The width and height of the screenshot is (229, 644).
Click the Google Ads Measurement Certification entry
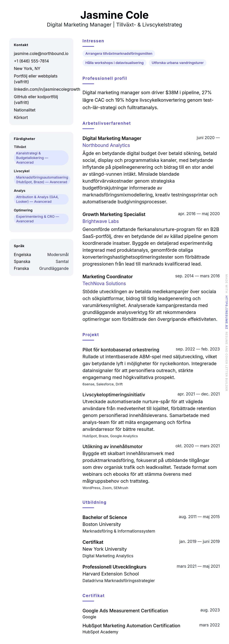pos(125,610)
